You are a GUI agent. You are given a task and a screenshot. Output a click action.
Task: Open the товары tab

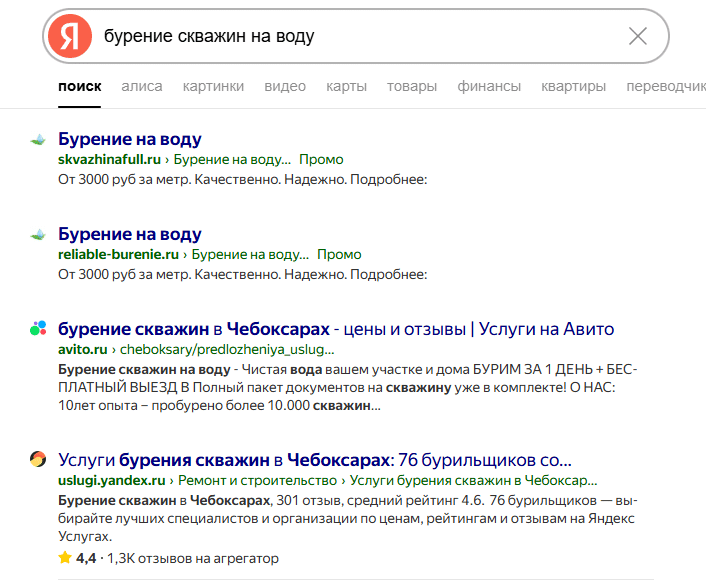pos(412,87)
